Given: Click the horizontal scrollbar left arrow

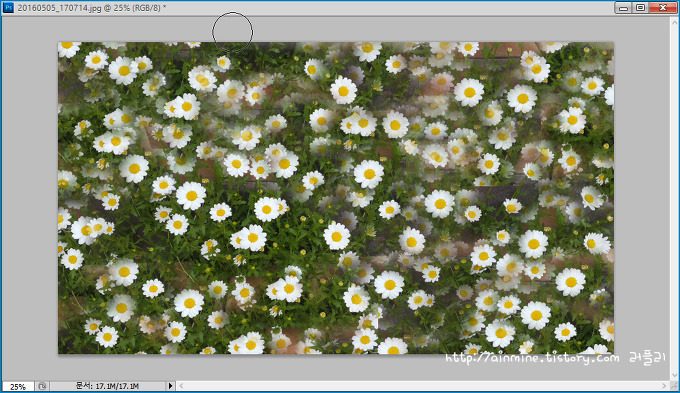Looking at the screenshot, I should click(181, 386).
